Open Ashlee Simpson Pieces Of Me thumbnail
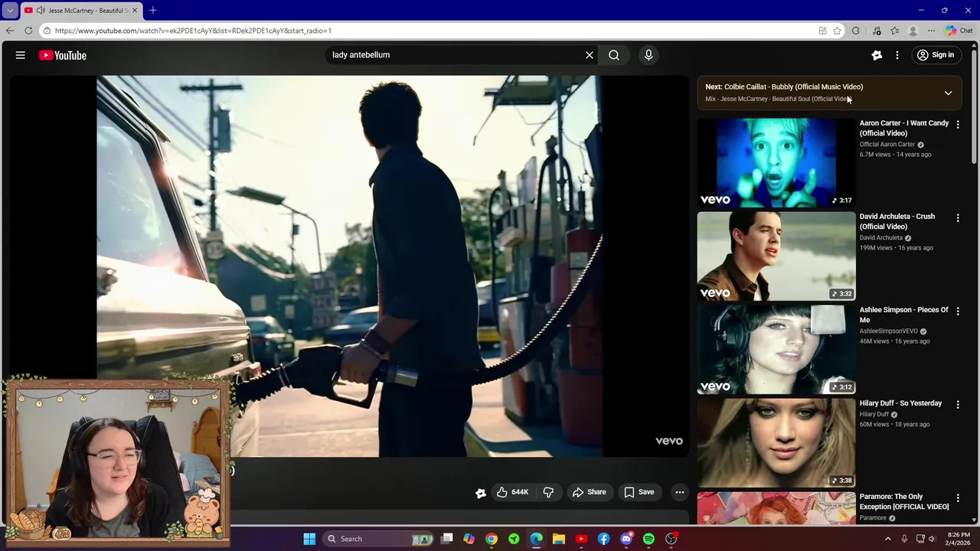Image resolution: width=980 pixels, height=551 pixels. (x=776, y=349)
